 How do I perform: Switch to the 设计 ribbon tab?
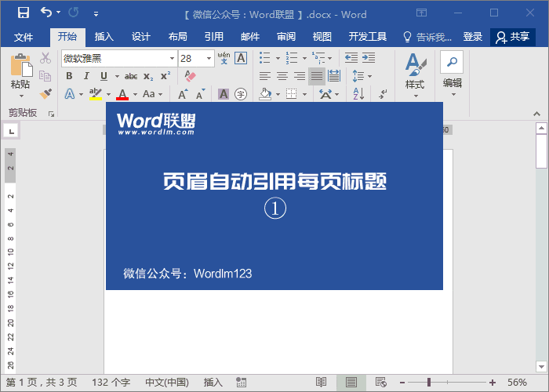[140, 37]
